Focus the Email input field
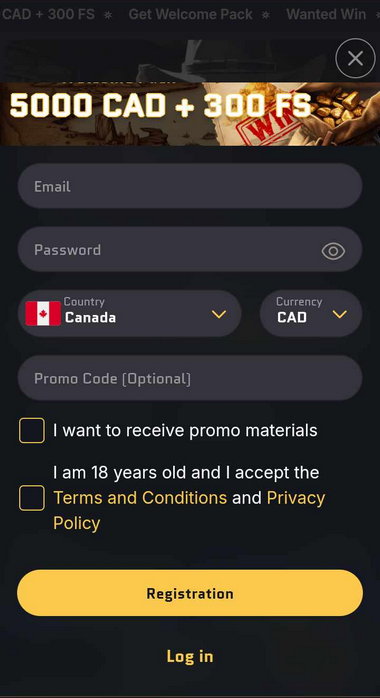The width and height of the screenshot is (380, 698). tap(190, 186)
